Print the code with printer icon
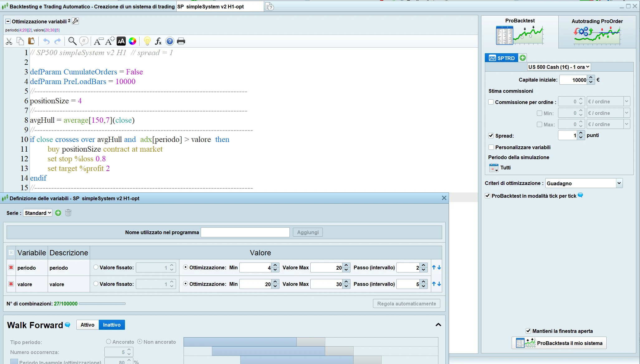 coord(181,41)
